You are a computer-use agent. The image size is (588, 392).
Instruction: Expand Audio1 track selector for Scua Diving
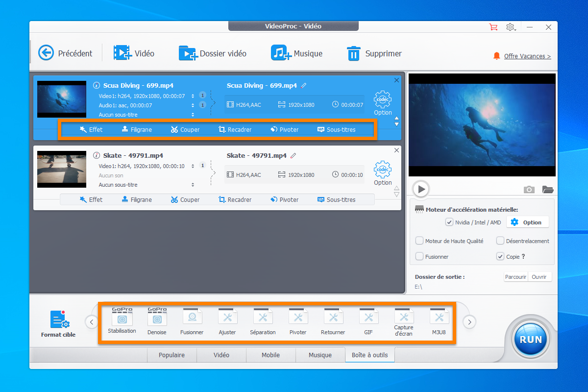(x=193, y=105)
